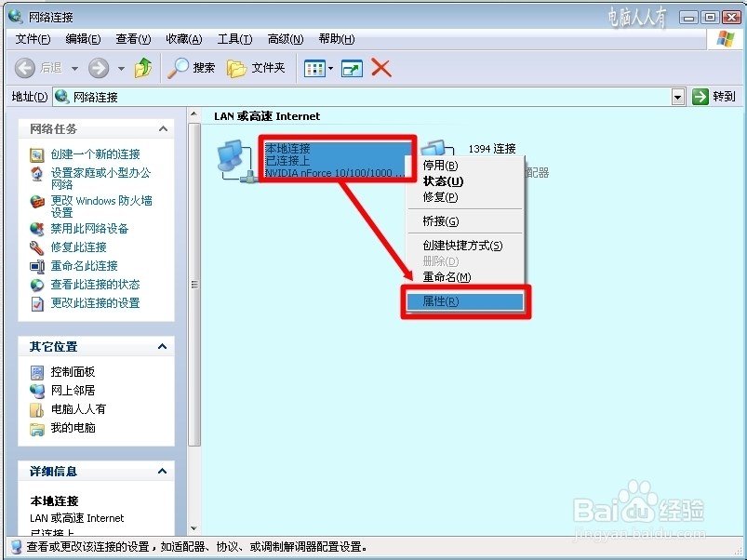Viewport: 747px width, 560px height.
Task: Open the 高级(N) menu
Action: [286, 39]
